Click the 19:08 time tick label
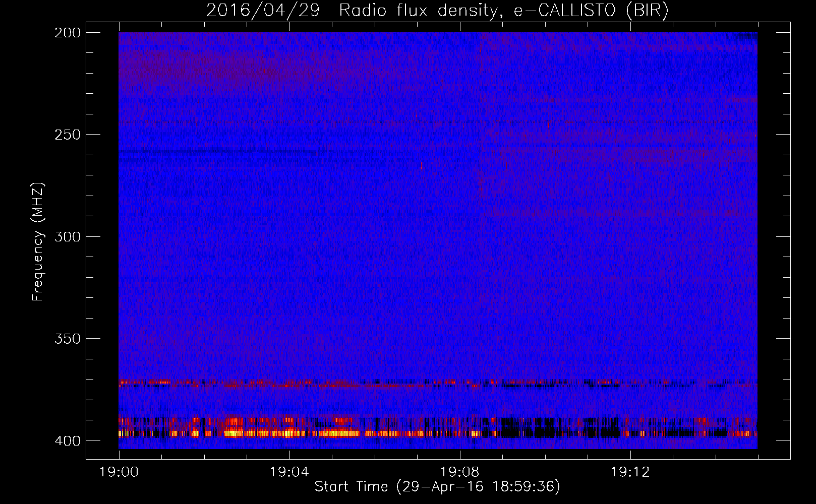 459,472
